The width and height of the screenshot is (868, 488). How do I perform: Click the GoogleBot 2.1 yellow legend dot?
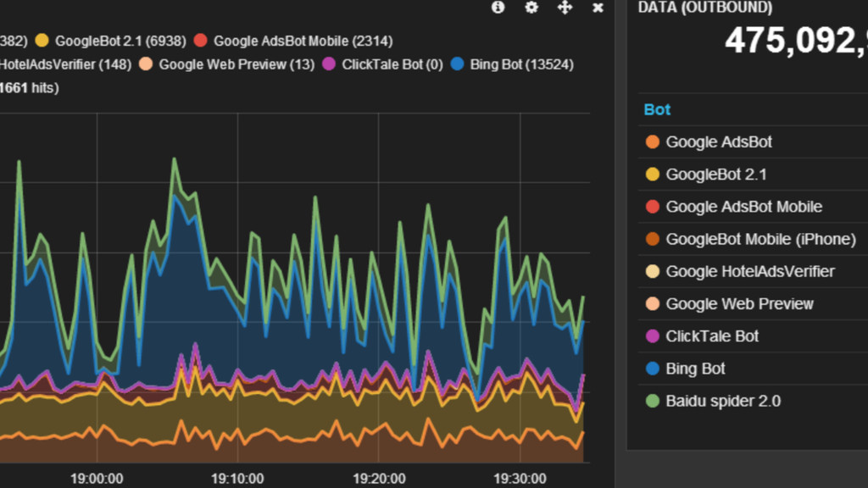pos(42,41)
